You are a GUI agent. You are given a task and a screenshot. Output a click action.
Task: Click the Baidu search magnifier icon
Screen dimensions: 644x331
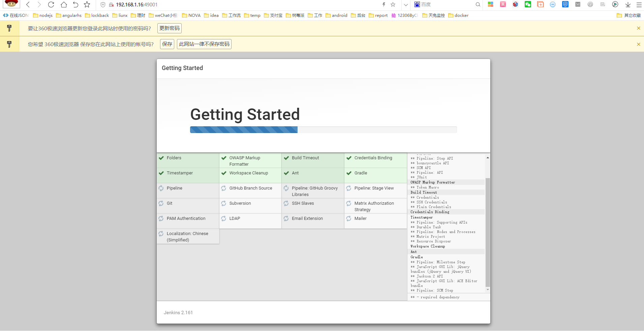[x=478, y=5]
